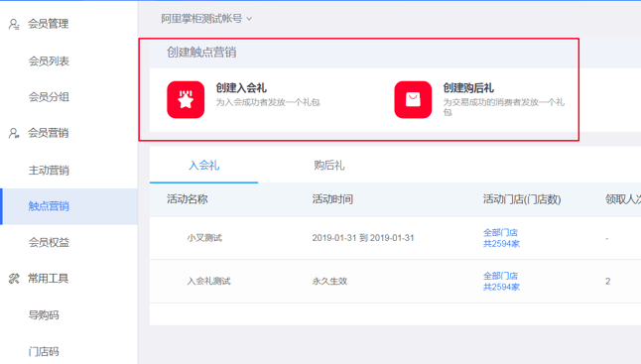641x364 pixels.
Task: Click the red star 创建入会礼 icon
Action: (186, 100)
